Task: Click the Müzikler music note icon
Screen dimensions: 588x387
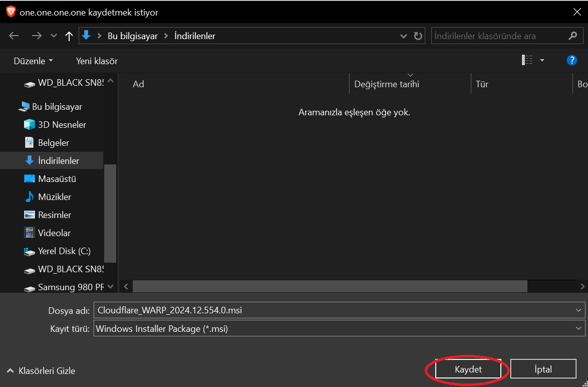Action: click(29, 197)
